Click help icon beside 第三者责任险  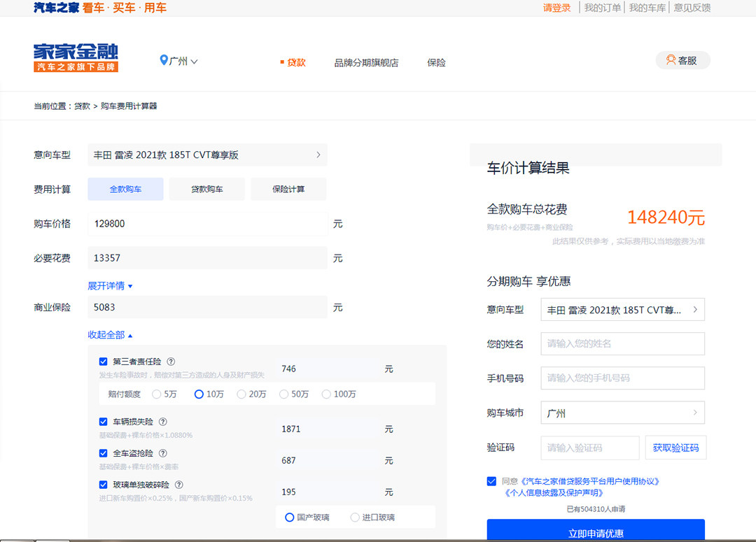[171, 362]
